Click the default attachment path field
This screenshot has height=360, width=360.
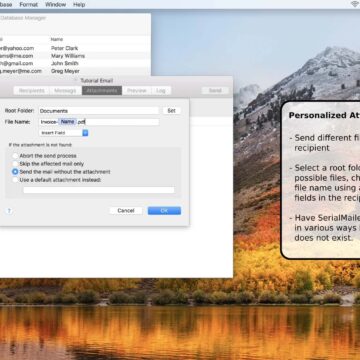(99, 190)
